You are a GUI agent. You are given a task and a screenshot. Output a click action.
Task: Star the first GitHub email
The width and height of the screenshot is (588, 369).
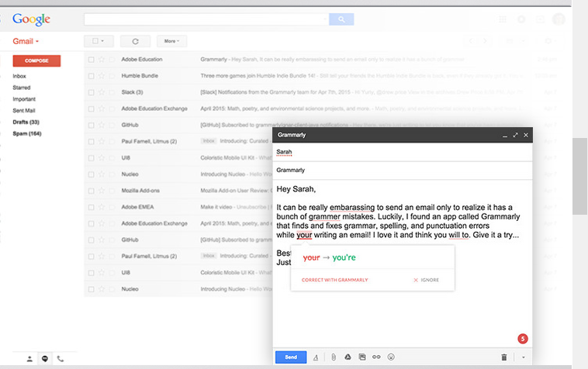pos(102,125)
